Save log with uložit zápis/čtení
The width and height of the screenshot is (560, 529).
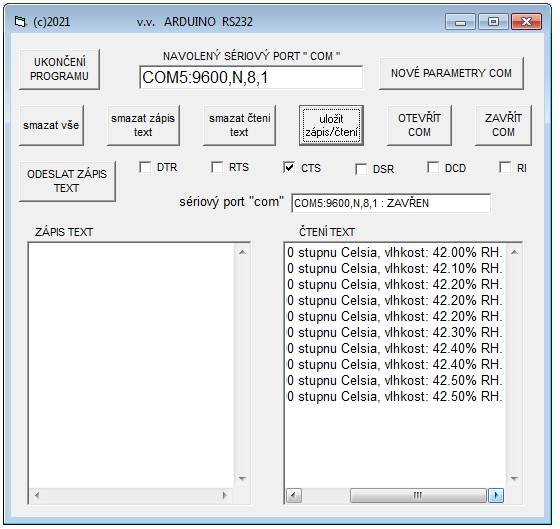tap(331, 125)
